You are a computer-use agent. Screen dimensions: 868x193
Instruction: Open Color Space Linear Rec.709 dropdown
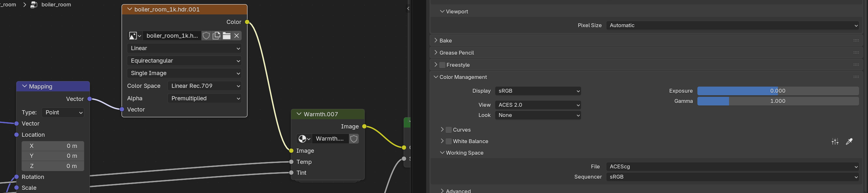(204, 86)
